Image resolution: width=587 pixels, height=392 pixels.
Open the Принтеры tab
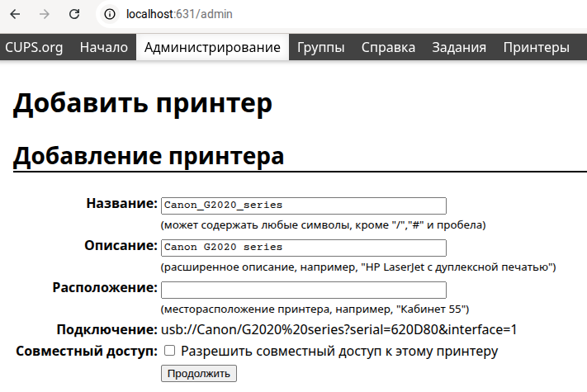[536, 47]
